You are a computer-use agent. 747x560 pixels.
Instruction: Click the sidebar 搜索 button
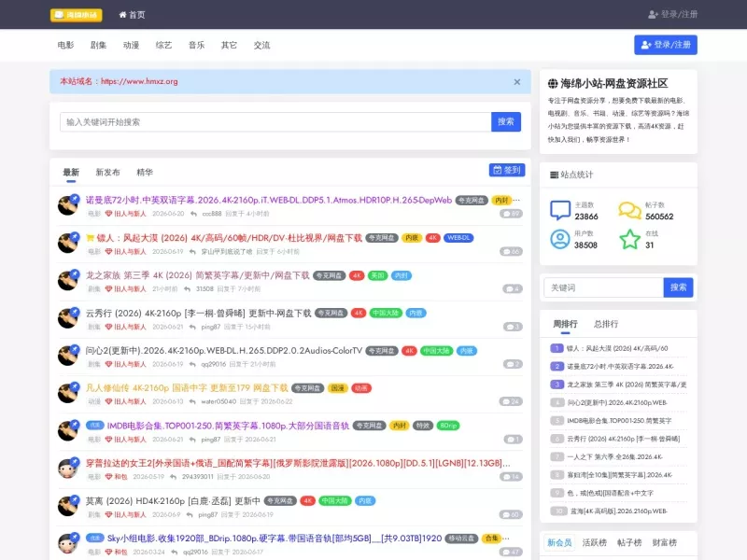[x=679, y=287]
